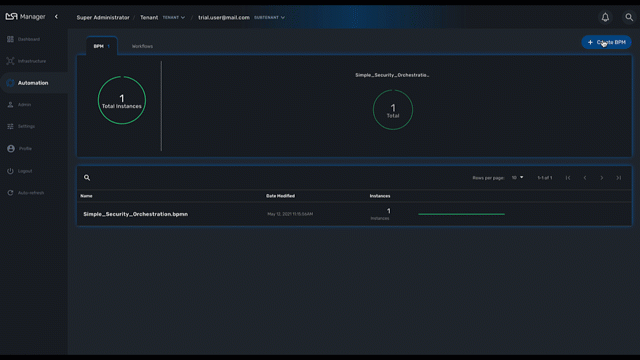The image size is (640, 360).
Task: Click the Profile avatar icon
Action: (11, 149)
